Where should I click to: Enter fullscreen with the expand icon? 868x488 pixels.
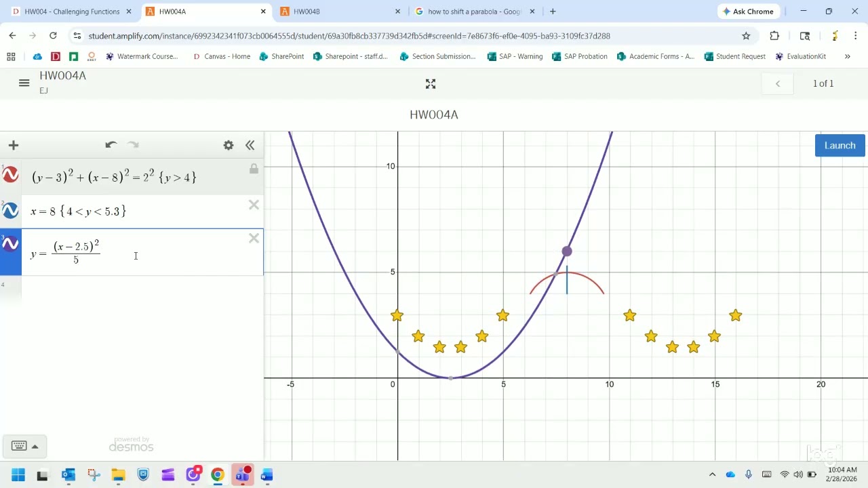tap(431, 84)
